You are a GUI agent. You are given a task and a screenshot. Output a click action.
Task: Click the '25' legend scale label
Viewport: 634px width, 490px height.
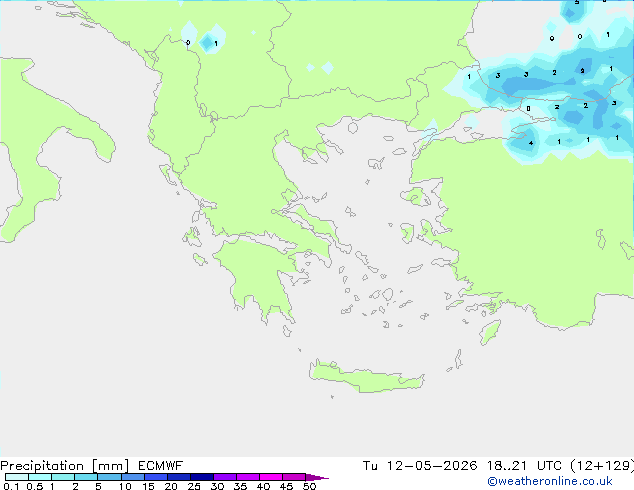(x=194, y=486)
